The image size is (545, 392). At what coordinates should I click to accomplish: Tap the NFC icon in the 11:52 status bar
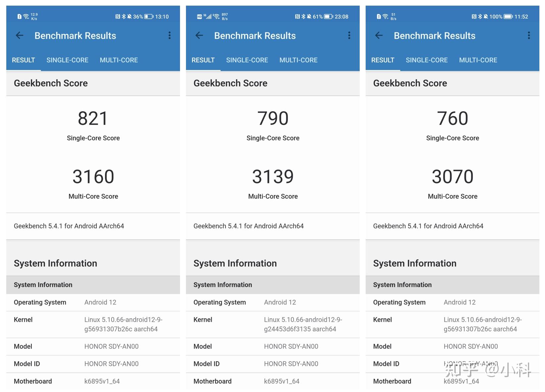click(474, 17)
